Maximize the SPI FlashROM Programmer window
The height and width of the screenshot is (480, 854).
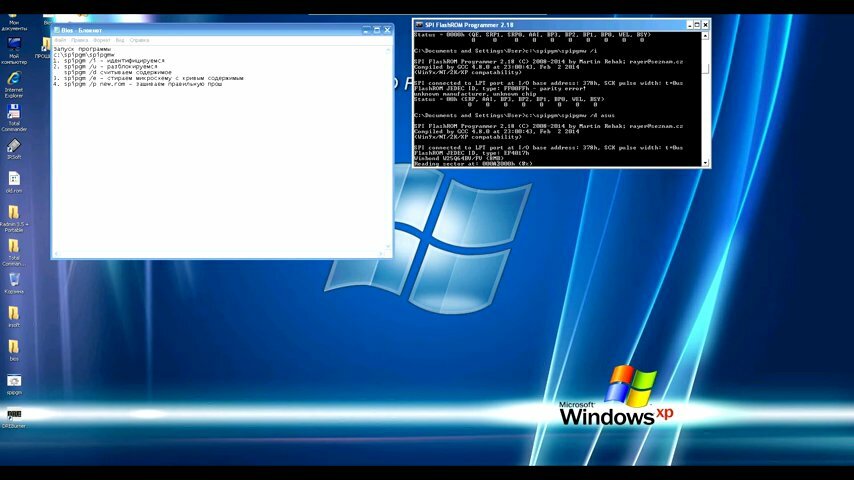(697, 25)
